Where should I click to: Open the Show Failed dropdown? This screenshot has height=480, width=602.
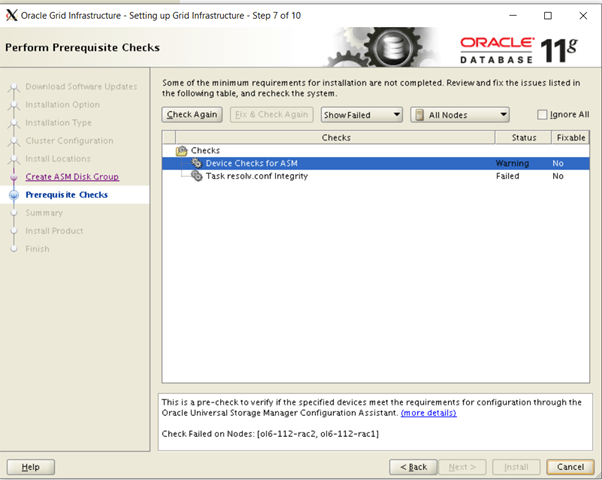(361, 115)
